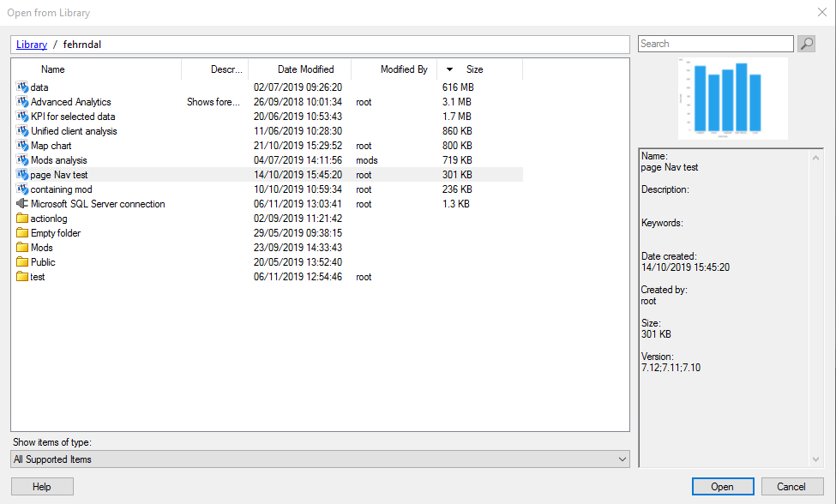Click the Modified By column header

(x=403, y=69)
